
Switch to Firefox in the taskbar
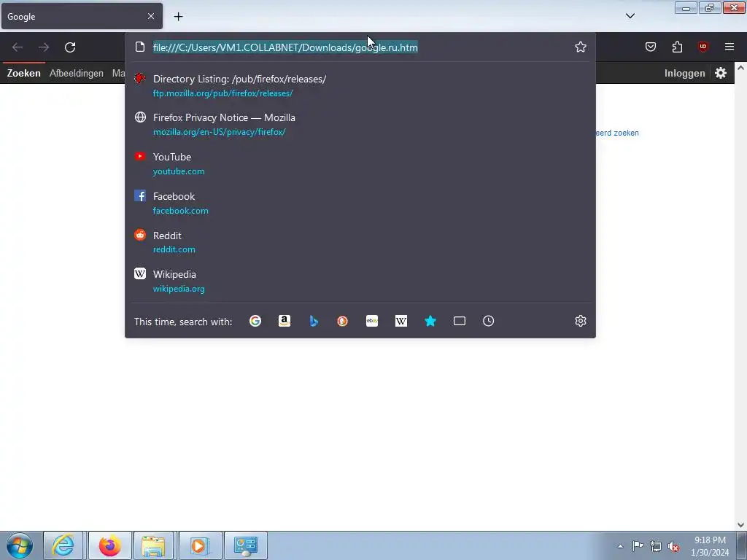point(109,545)
